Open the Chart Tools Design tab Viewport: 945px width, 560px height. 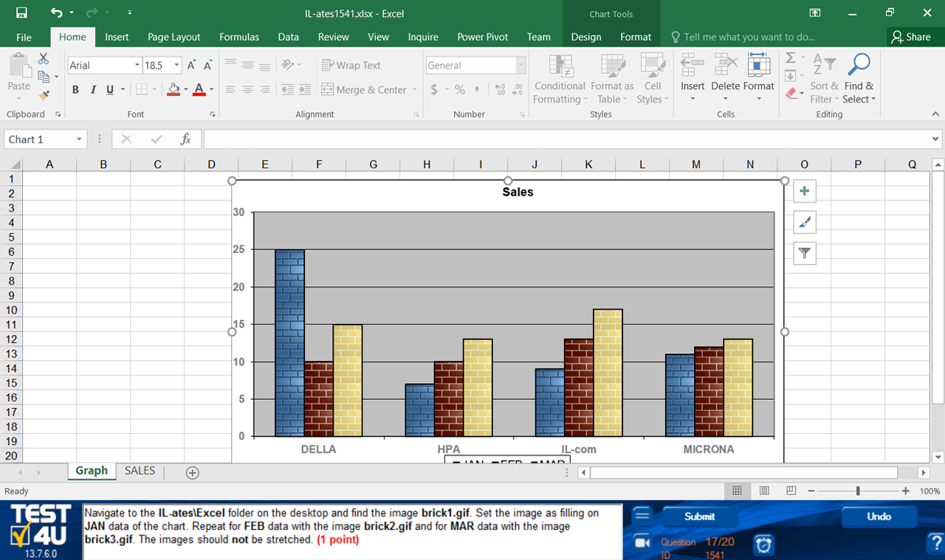[586, 37]
